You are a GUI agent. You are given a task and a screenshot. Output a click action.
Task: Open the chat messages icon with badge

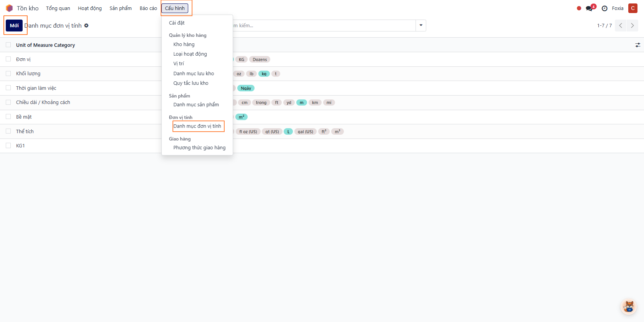(x=589, y=8)
